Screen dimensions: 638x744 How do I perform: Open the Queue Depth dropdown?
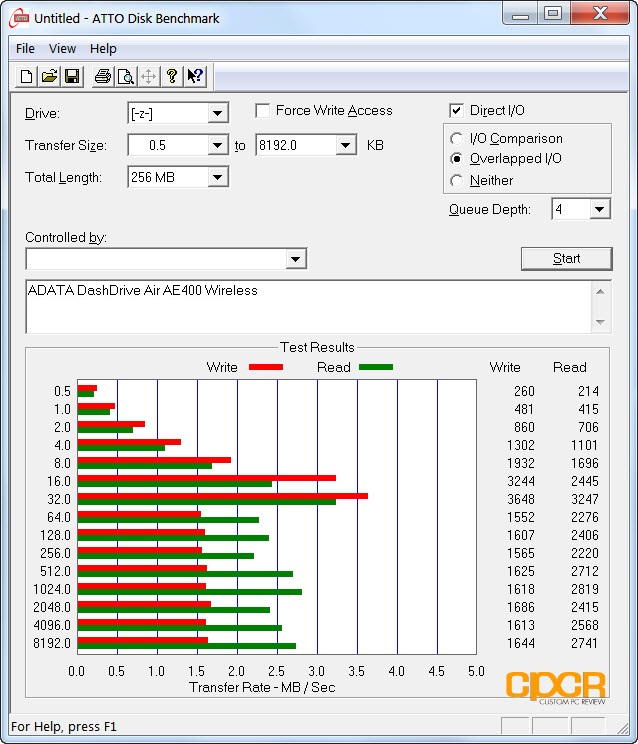[600, 209]
